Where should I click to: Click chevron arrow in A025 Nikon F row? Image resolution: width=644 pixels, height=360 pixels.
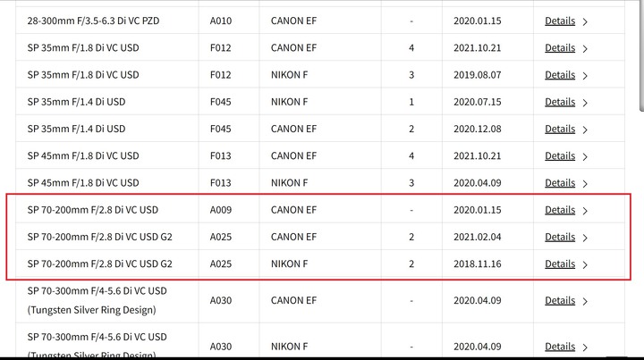point(585,265)
